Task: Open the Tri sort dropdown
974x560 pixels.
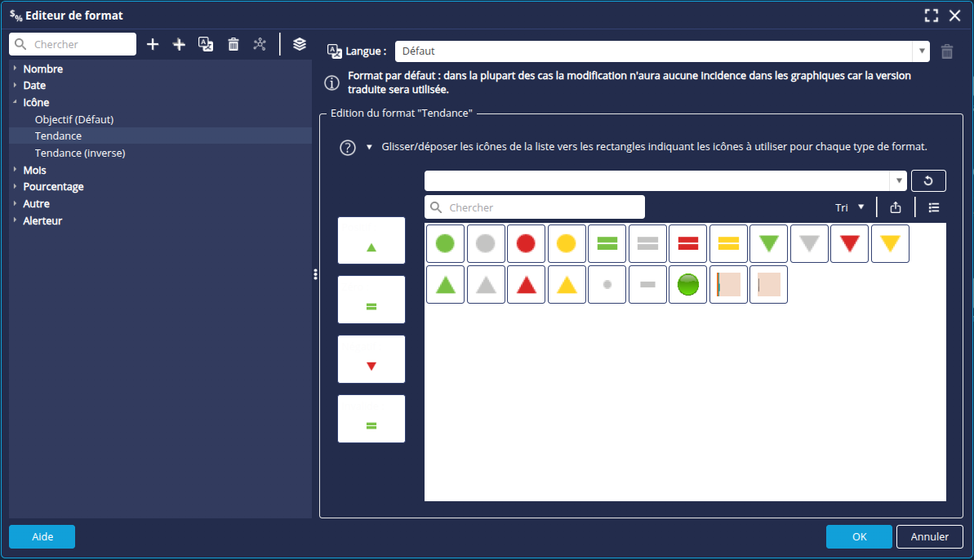Action: [x=849, y=207]
